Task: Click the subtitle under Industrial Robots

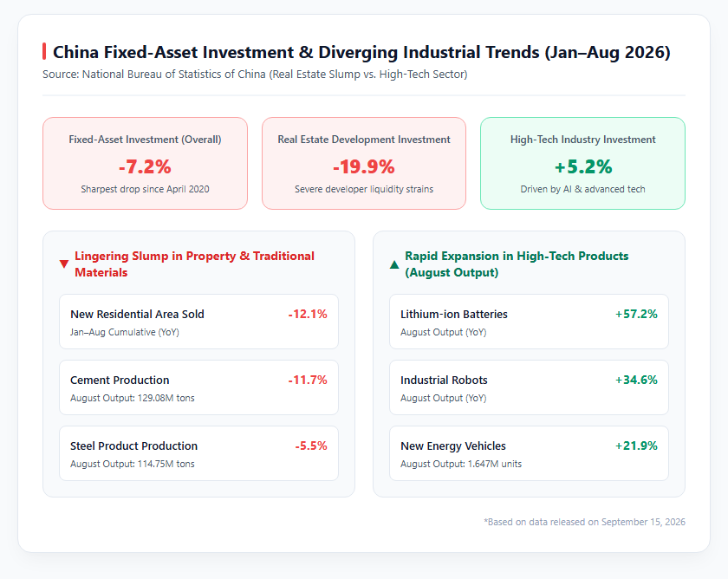Action: (x=444, y=398)
